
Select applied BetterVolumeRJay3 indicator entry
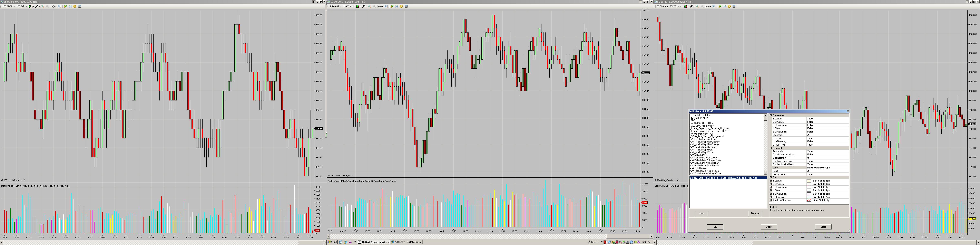tap(728, 178)
